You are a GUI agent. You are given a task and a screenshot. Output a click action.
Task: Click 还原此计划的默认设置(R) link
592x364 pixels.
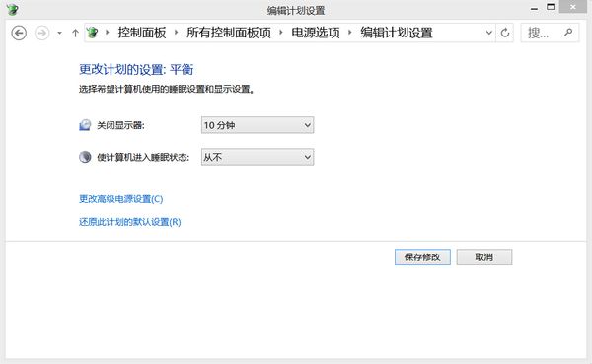[x=130, y=222]
